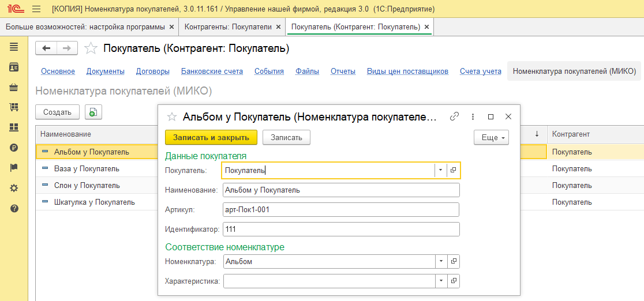Screen dimensions: 644x301
Task: Click into the Наименование input field
Action: tap(341, 190)
